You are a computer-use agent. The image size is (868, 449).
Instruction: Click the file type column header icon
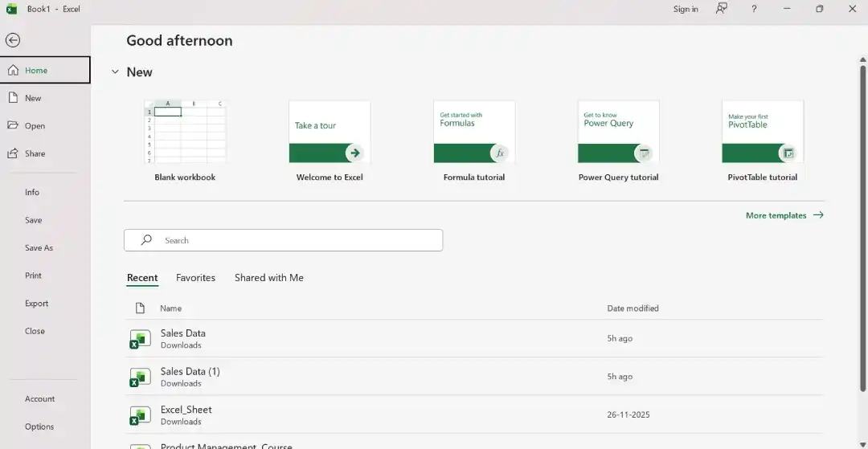(x=140, y=308)
